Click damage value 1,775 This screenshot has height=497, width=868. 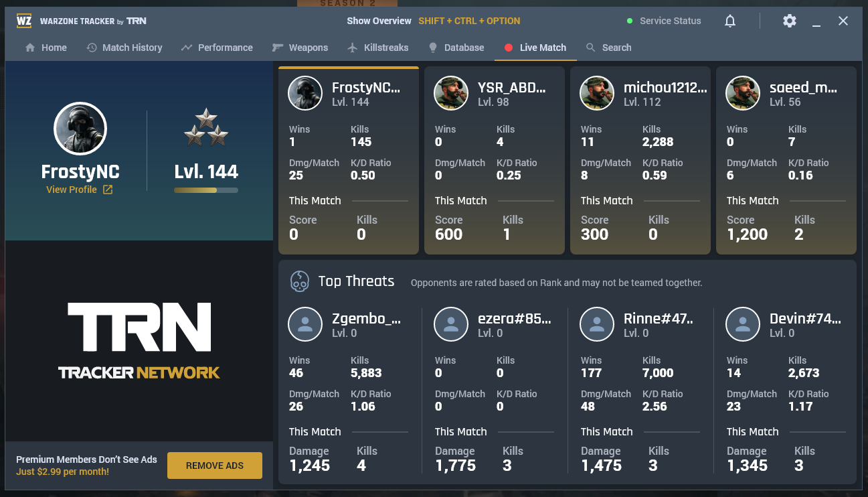click(455, 466)
